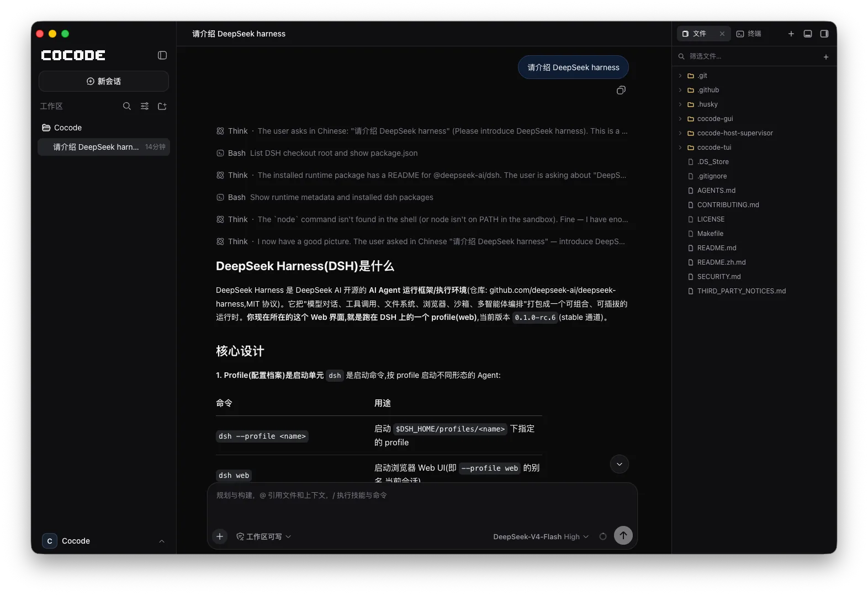Open the THIRD_PARTY_NOTICES.md file
The width and height of the screenshot is (868, 595).
pos(754,291)
